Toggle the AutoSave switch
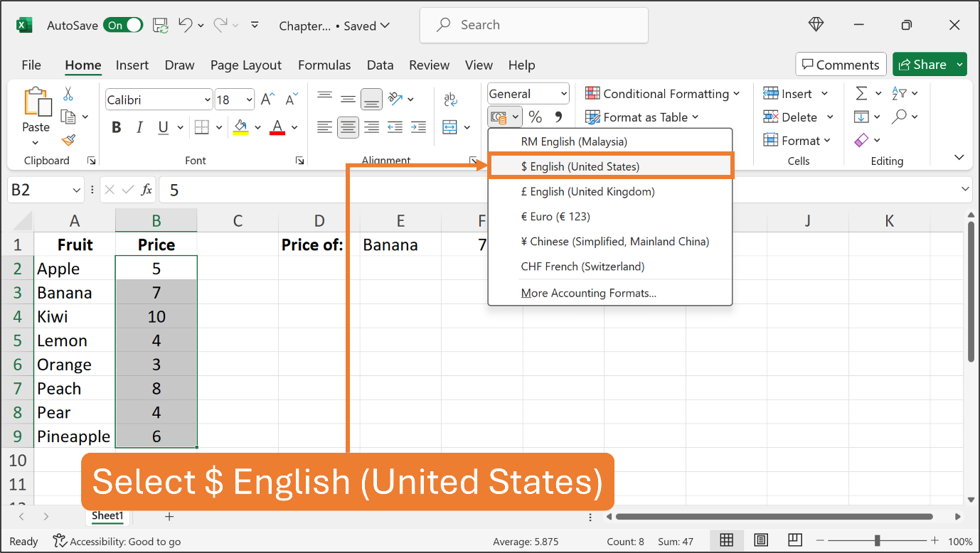980x553 pixels. pyautogui.click(x=123, y=26)
